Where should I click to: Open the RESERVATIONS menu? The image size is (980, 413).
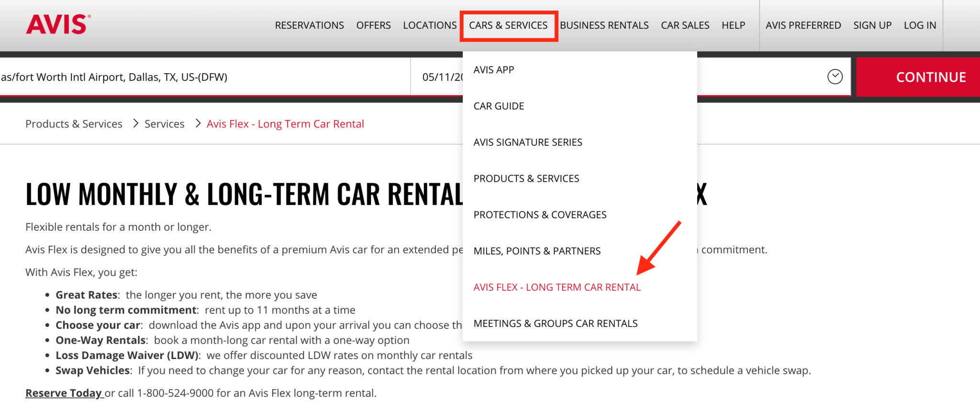pos(309,25)
